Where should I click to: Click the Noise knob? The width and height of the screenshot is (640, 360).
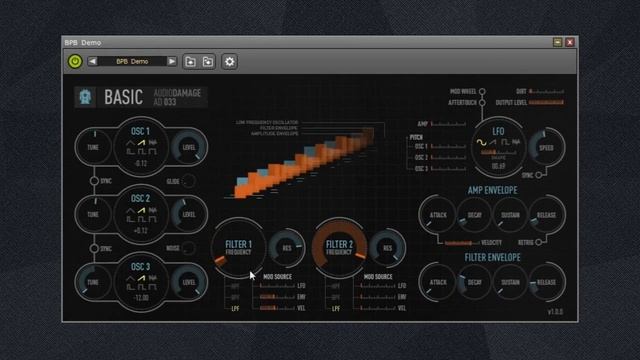[x=188, y=248]
